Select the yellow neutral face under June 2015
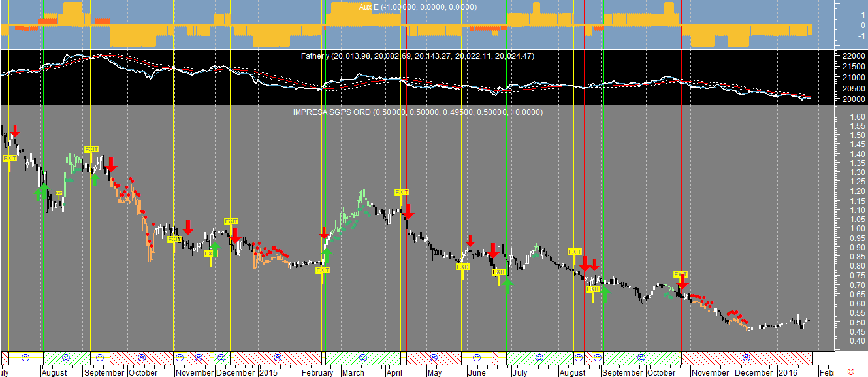The height and width of the screenshot is (377, 868). coord(476,358)
